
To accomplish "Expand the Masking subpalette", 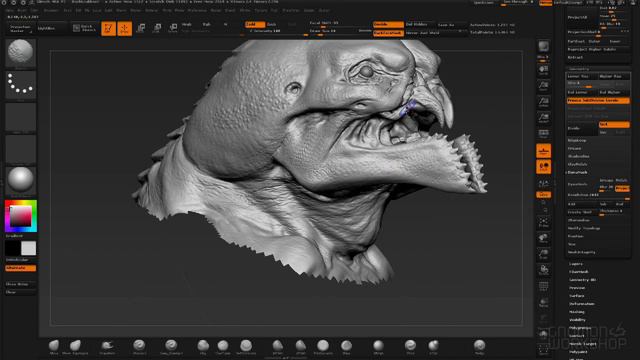I will click(x=577, y=312).
